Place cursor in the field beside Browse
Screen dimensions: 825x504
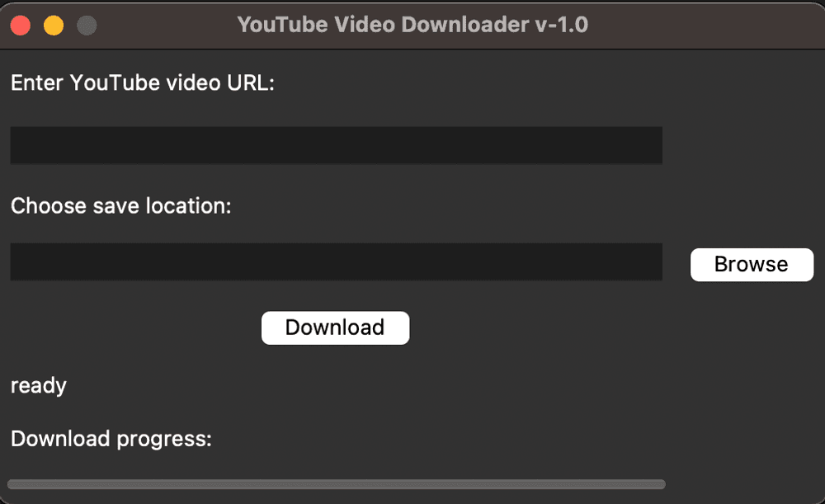(337, 261)
